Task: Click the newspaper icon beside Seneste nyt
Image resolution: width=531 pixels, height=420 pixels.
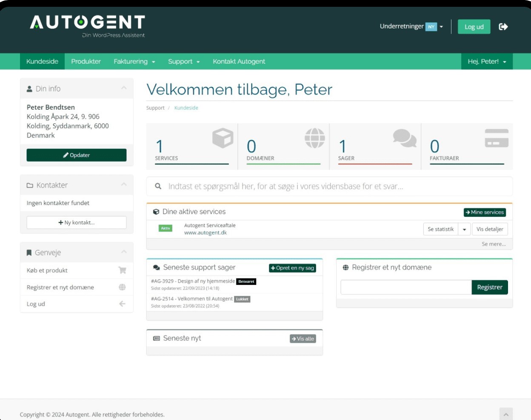Action: pos(157,338)
